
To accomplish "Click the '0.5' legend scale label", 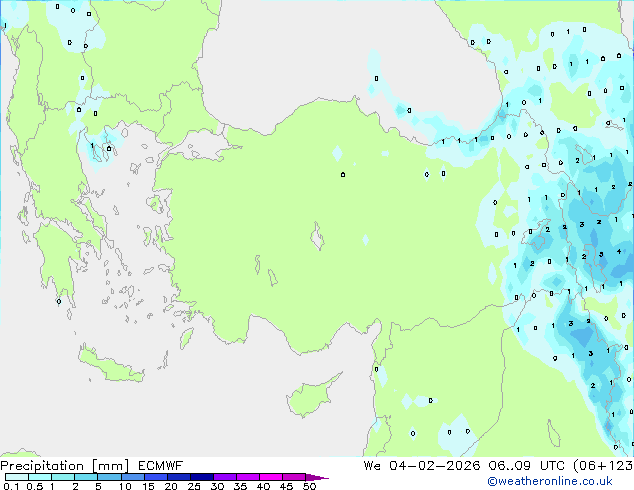I will point(35,486).
